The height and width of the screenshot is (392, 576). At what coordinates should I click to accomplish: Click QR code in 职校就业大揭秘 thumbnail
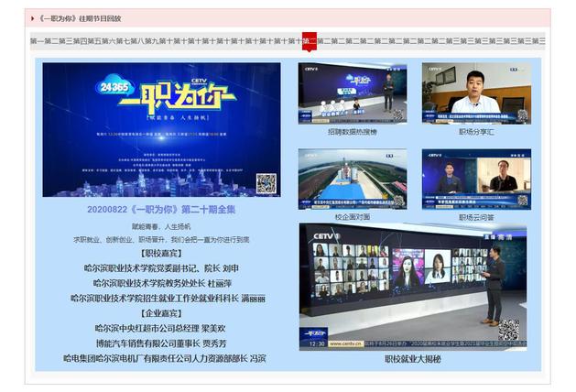pos(509,330)
